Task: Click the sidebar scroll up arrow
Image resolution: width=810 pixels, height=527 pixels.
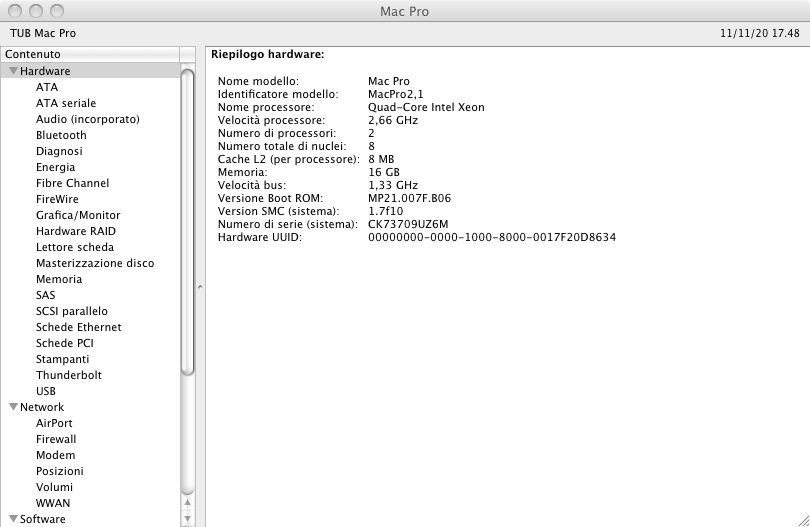Action: point(188,502)
